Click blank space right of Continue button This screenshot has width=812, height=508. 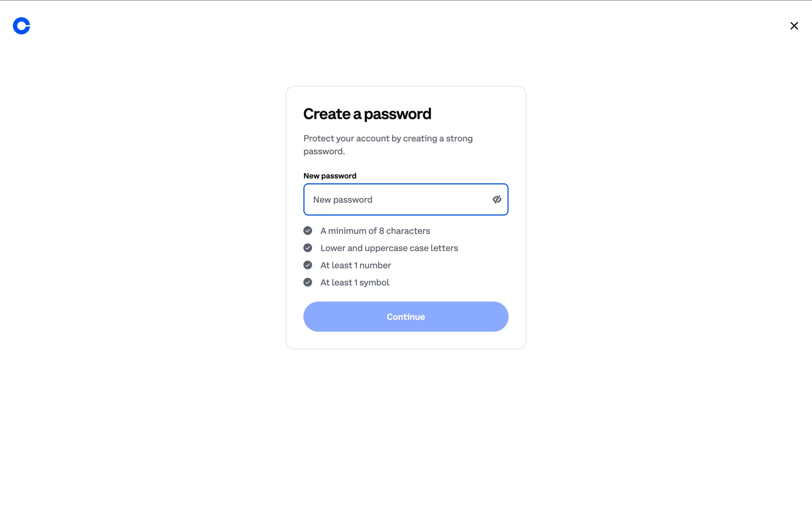[x=517, y=317]
